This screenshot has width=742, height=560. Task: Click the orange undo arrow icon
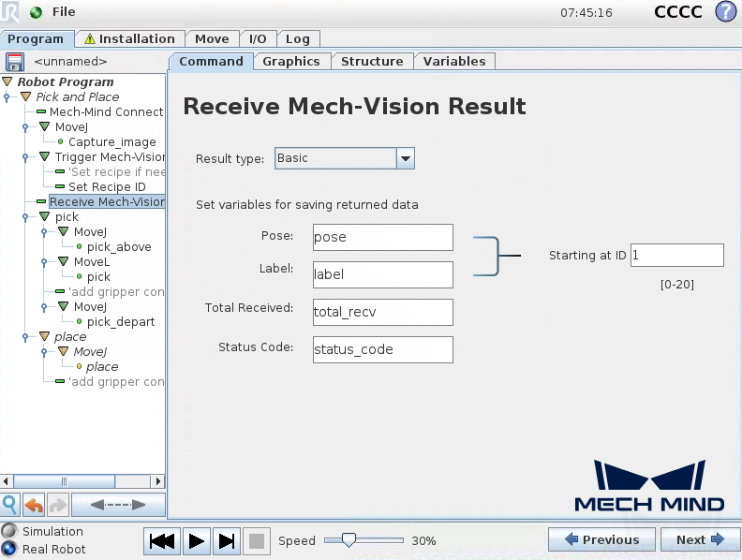point(34,505)
